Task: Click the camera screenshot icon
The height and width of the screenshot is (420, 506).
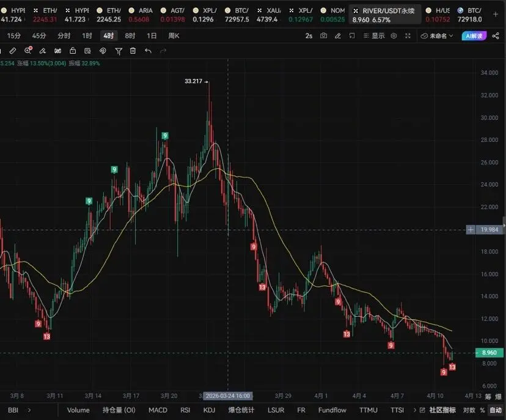Action: [323, 35]
